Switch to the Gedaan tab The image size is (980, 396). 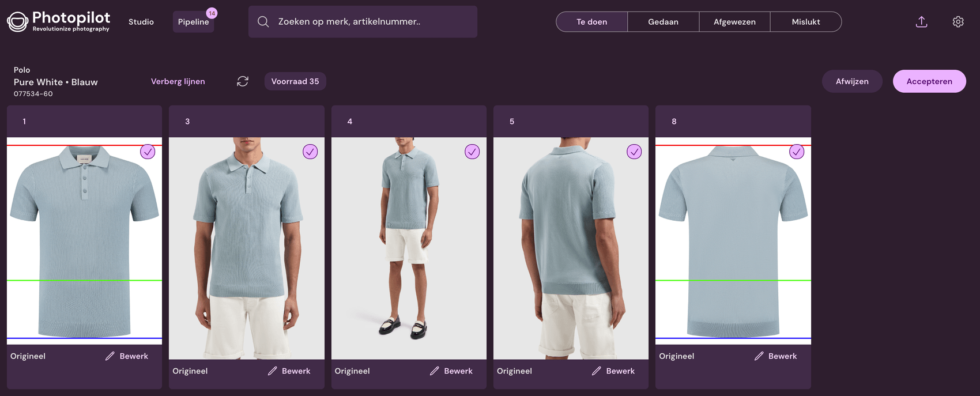pyautogui.click(x=663, y=22)
